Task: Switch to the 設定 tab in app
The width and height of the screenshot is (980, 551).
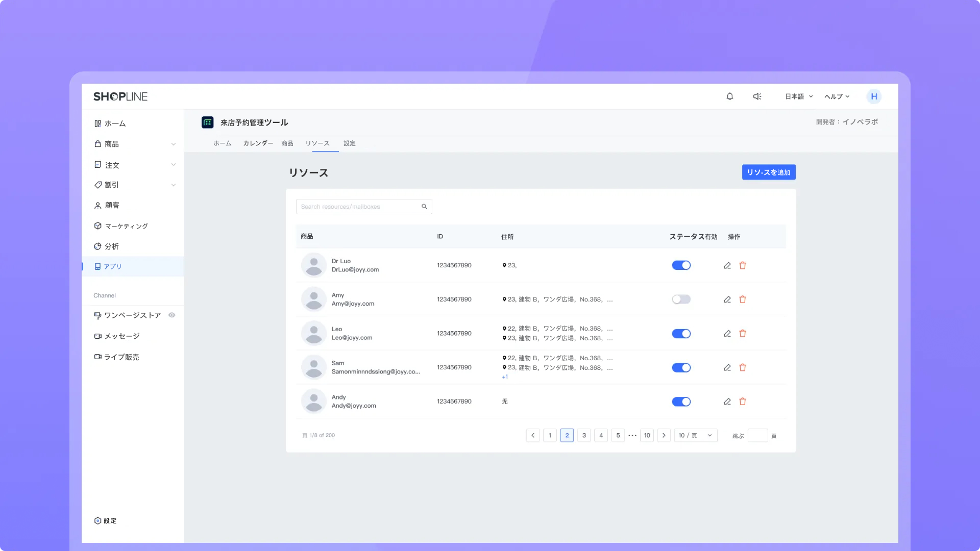Action: point(350,143)
